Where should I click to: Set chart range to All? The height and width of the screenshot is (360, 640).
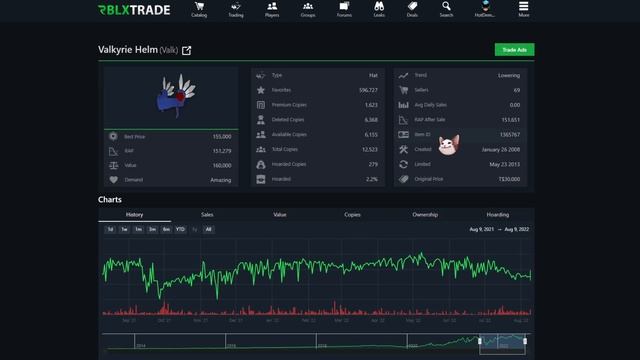[x=209, y=229]
